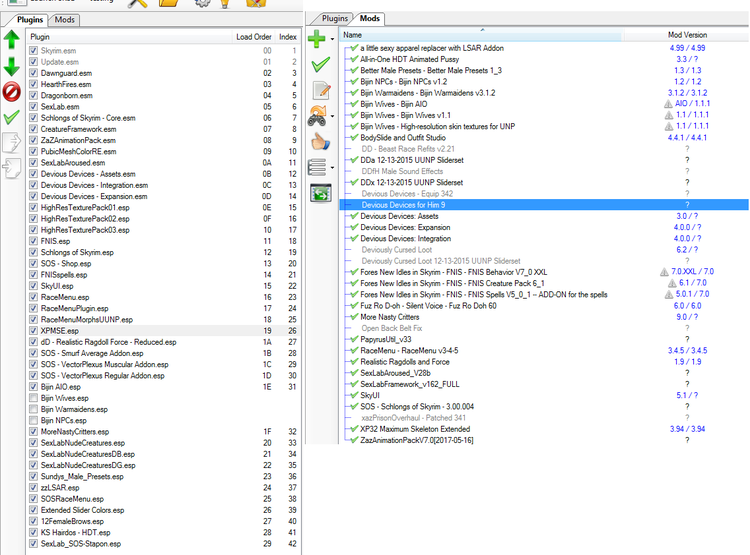Open dropdown arrow next to add mod plus
This screenshot has height=555, width=750.
[332, 39]
